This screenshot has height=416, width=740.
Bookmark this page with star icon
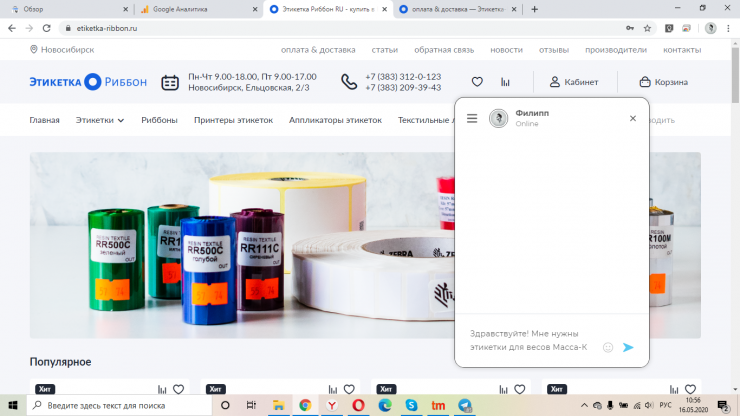coord(648,28)
